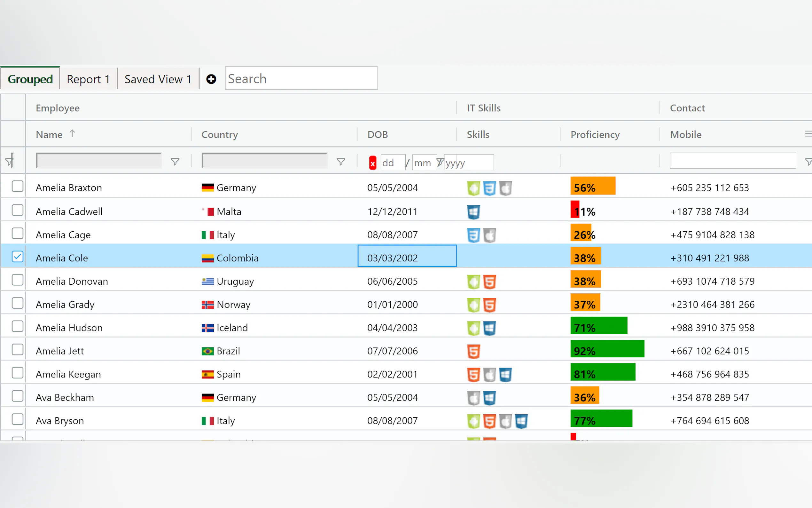This screenshot has height=508, width=812.
Task: Open the Country column filter funnel
Action: [341, 162]
